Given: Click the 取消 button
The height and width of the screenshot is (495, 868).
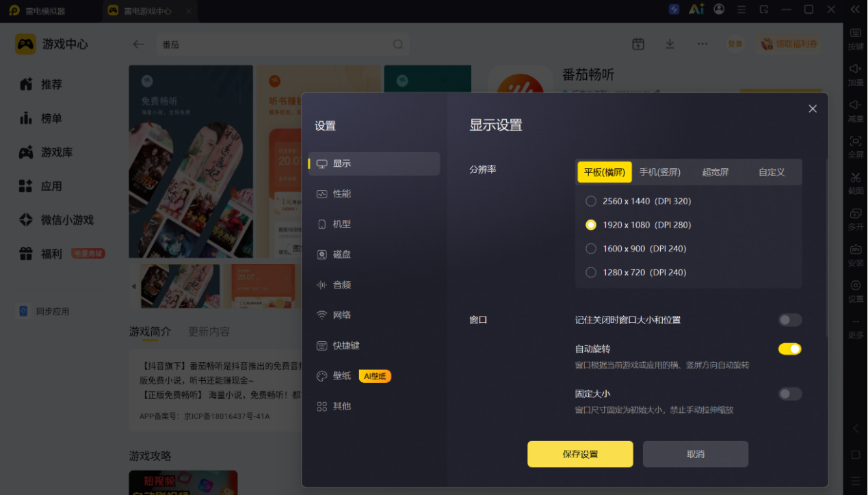Looking at the screenshot, I should coord(696,454).
